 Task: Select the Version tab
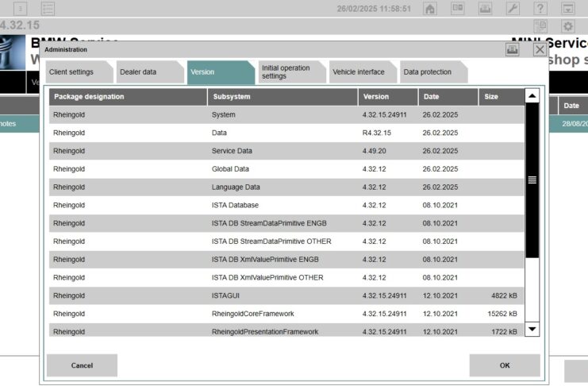221,72
